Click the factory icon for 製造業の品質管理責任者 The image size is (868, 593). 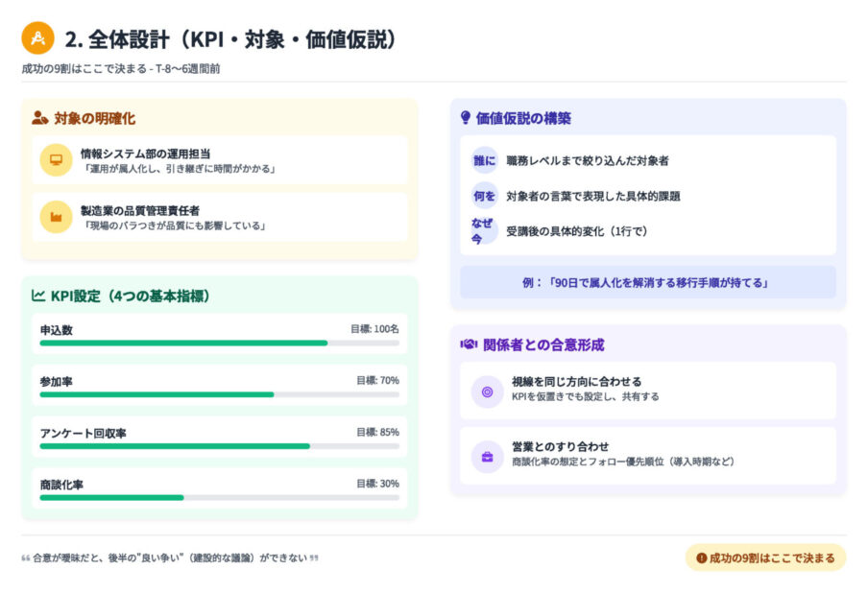pos(56,218)
